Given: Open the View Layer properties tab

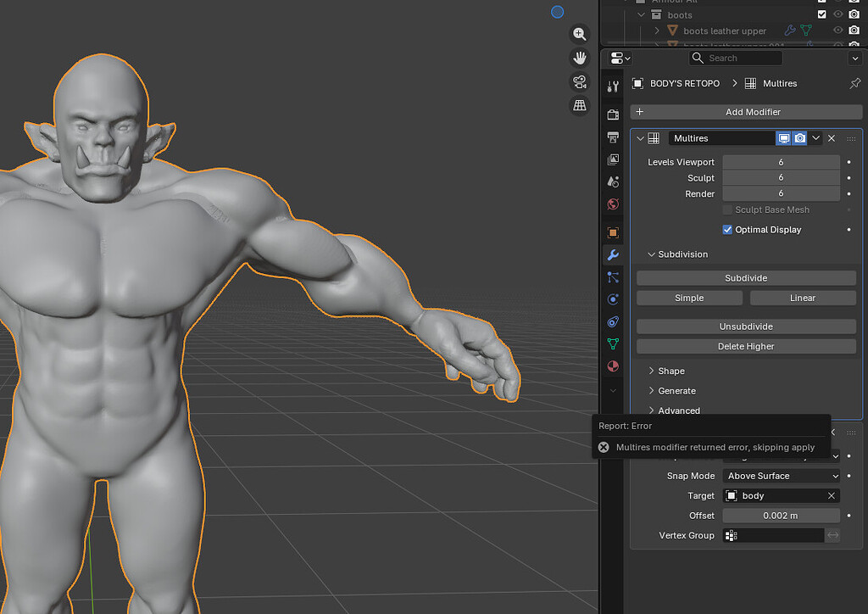Looking at the screenshot, I should coord(613,159).
